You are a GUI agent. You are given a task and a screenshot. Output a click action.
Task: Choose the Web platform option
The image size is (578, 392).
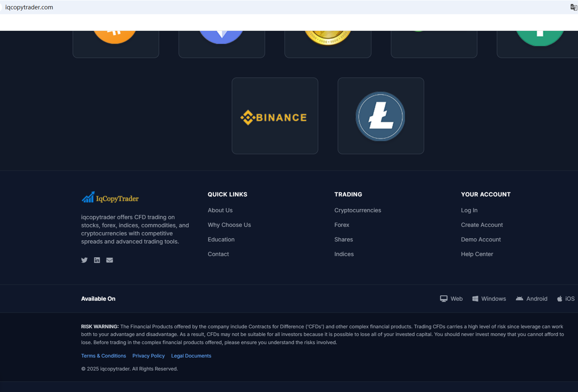click(x=451, y=299)
